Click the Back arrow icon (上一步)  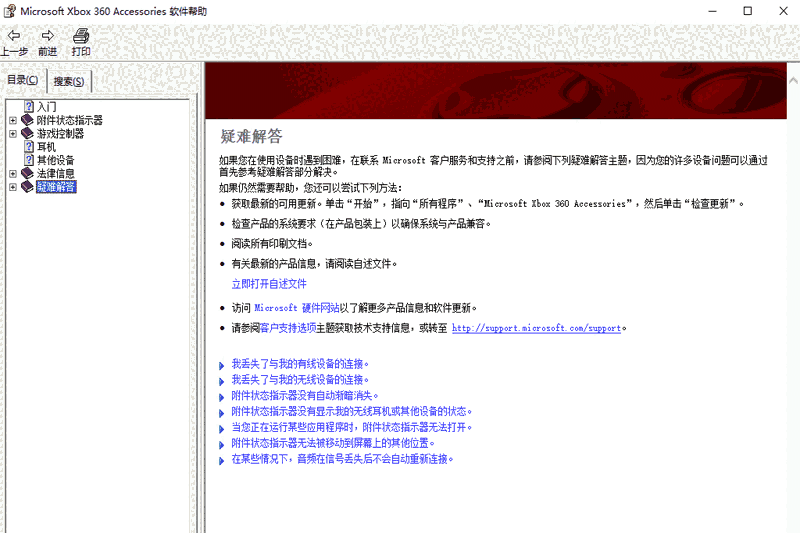point(14,36)
